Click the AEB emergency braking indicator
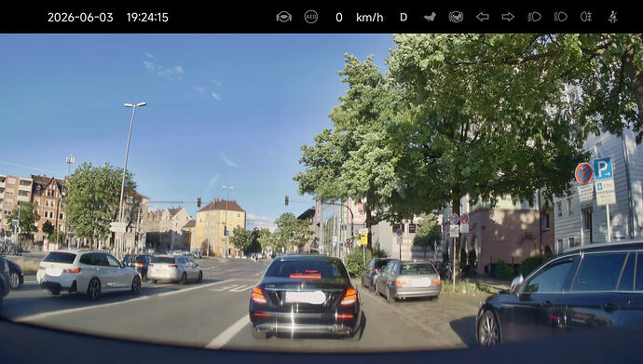 (x=311, y=17)
